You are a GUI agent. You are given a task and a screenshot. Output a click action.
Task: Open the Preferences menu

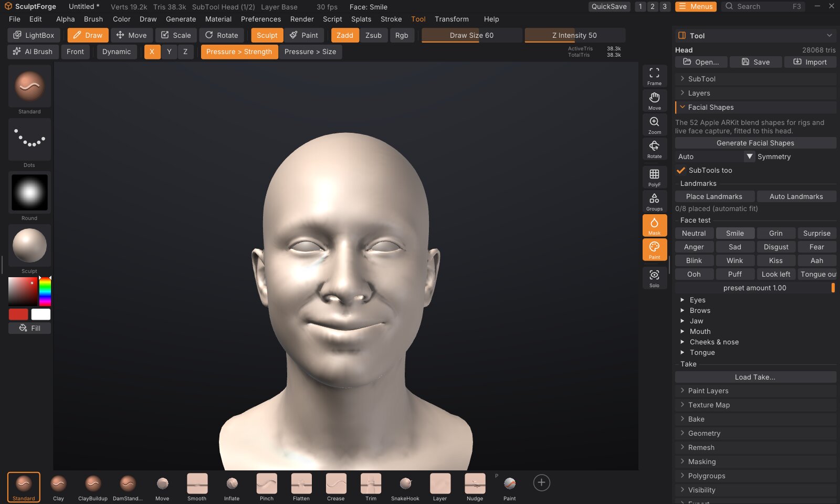261,19
